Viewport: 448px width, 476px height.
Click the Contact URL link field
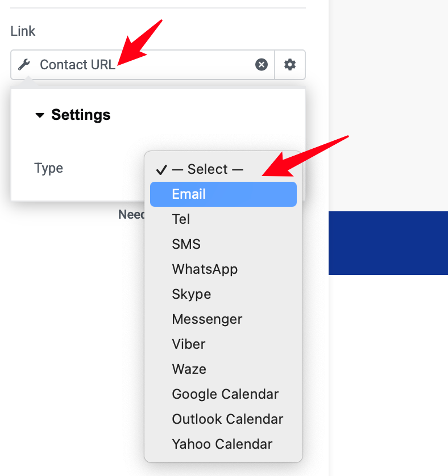point(143,65)
